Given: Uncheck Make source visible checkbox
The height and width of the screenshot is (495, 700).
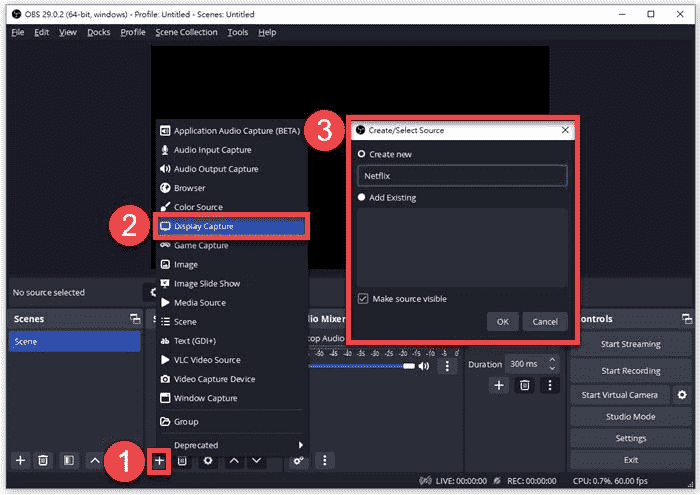Looking at the screenshot, I should pos(363,298).
